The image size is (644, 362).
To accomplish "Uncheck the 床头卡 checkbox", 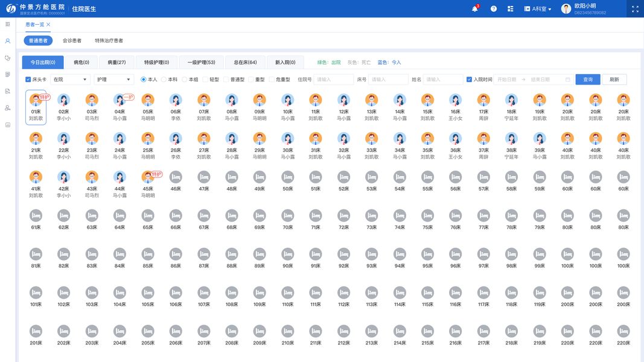I will [28, 80].
